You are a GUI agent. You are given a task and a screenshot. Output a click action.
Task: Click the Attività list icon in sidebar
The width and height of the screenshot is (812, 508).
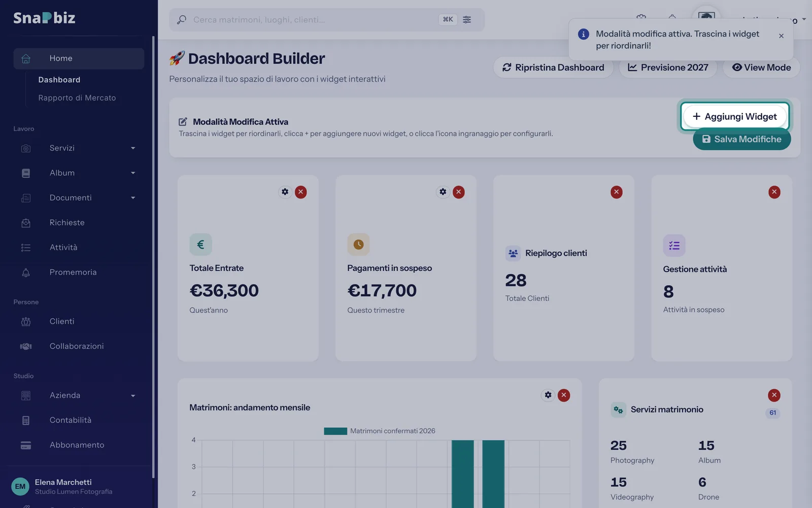pyautogui.click(x=26, y=248)
